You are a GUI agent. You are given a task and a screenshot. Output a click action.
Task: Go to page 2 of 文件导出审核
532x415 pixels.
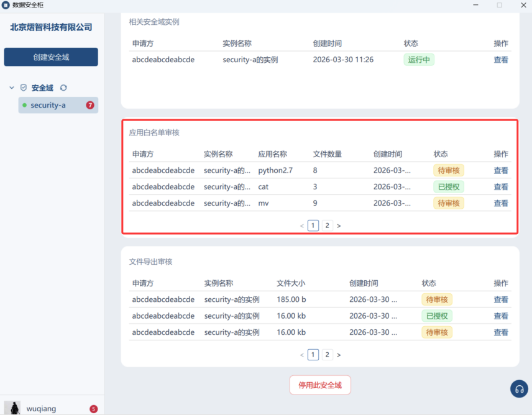[327, 355]
